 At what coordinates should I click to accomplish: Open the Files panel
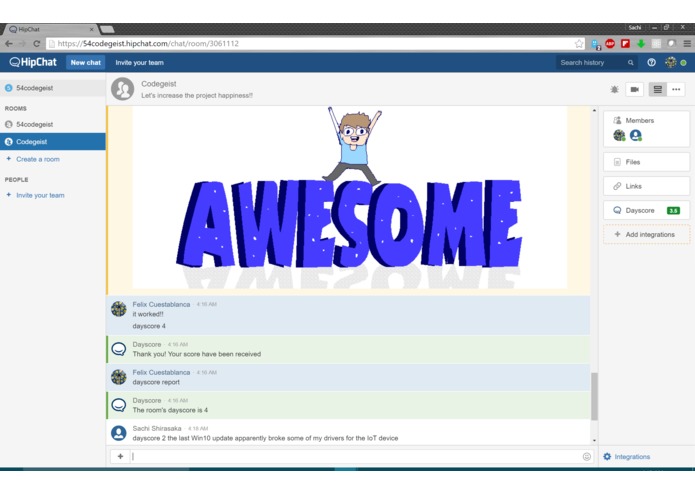[647, 162]
